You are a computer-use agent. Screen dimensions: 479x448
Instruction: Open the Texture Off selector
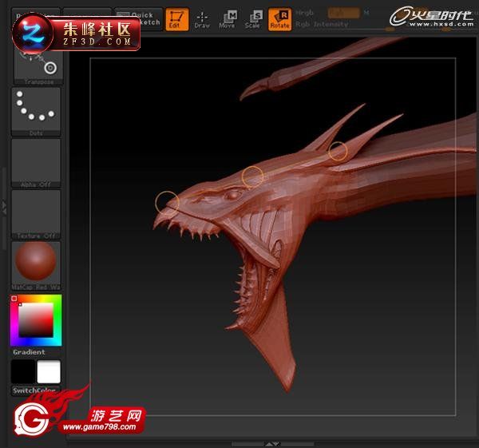coord(36,214)
